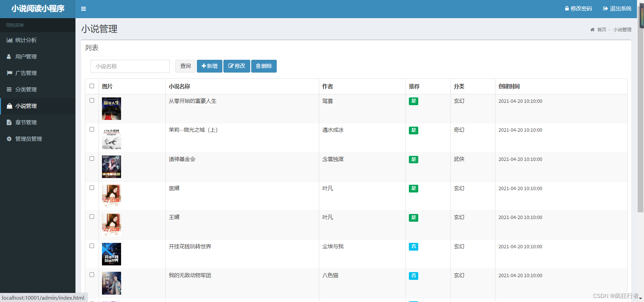Click the author name 念雪独渡
The width and height of the screenshot is (644, 302).
pos(333,159)
